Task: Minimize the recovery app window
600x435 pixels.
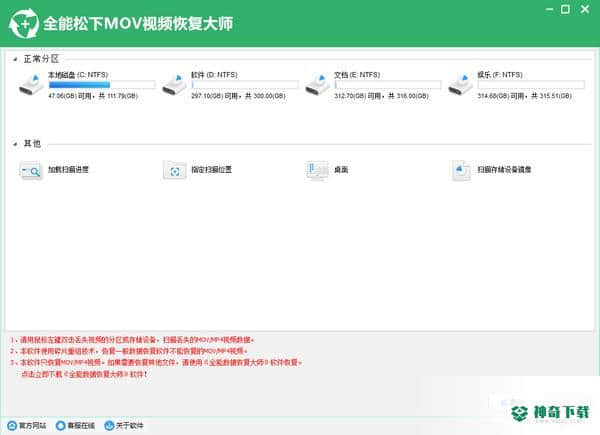Action: pos(549,9)
